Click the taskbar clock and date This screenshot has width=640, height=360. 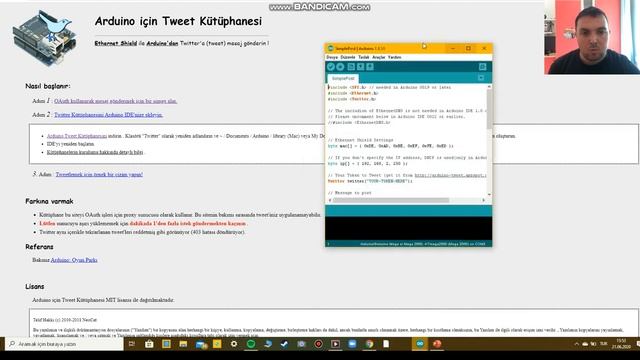click(621, 344)
